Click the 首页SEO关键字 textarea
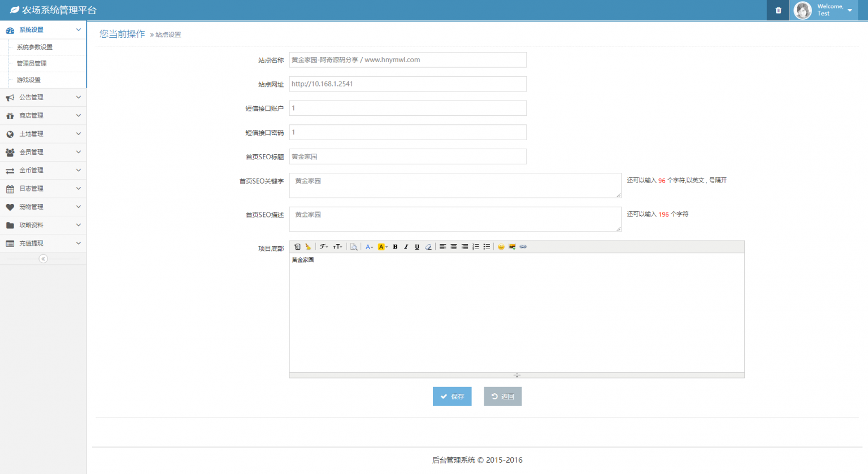Viewport: 868px width, 474px height. pos(455,185)
